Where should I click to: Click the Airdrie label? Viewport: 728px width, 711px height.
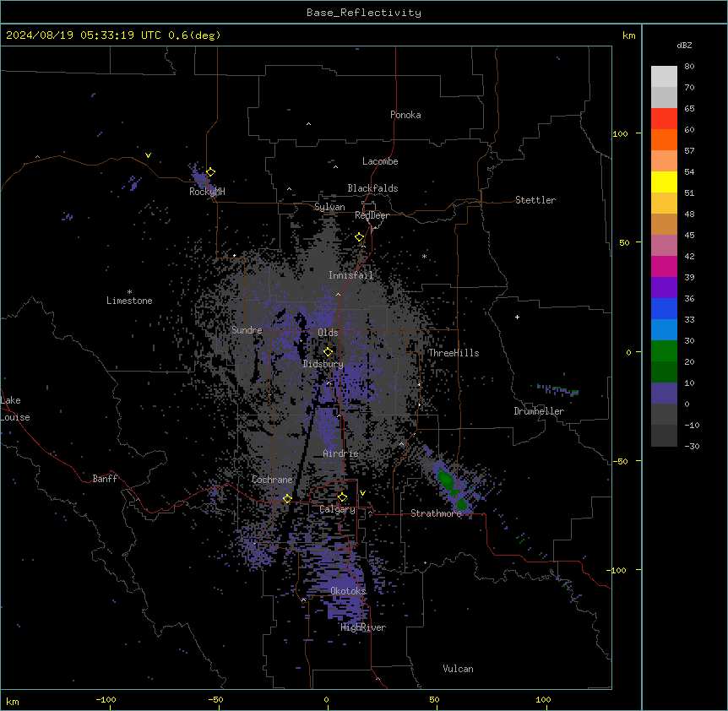(x=340, y=453)
